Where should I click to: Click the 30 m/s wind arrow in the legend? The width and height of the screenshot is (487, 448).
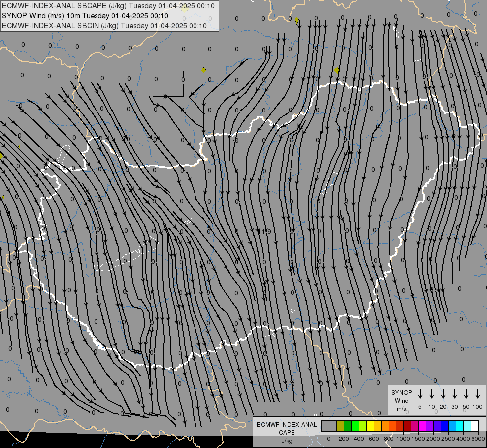click(454, 394)
